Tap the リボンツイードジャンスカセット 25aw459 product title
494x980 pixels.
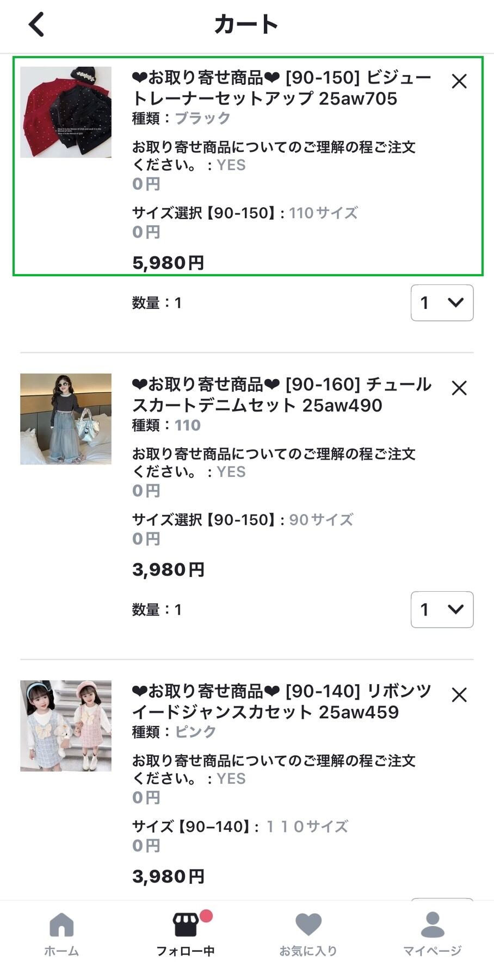(281, 702)
